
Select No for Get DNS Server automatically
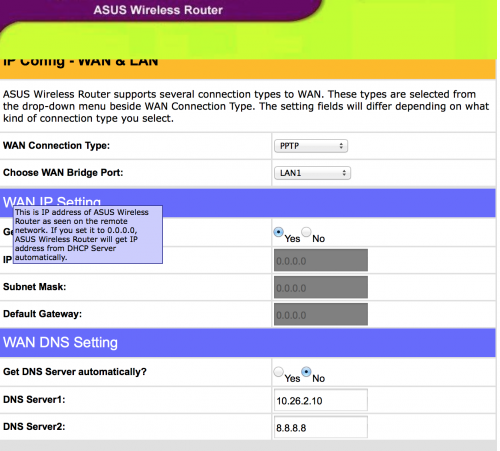coord(306,372)
